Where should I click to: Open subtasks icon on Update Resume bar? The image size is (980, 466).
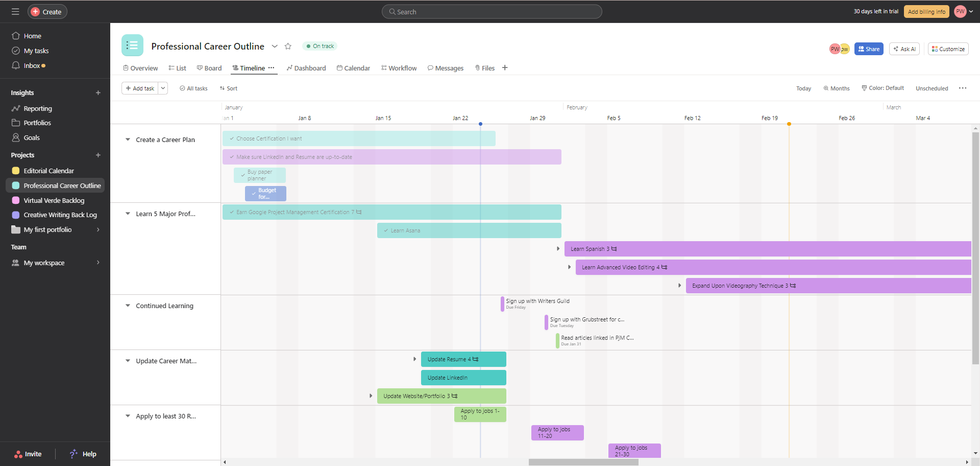(x=476, y=359)
